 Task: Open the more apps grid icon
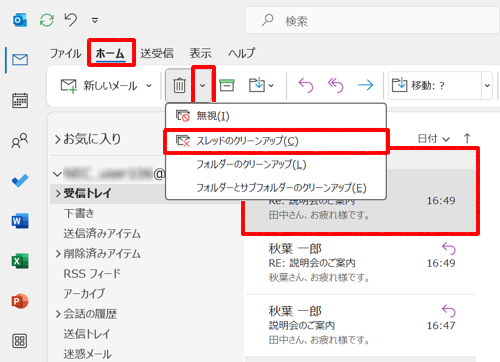(20, 341)
